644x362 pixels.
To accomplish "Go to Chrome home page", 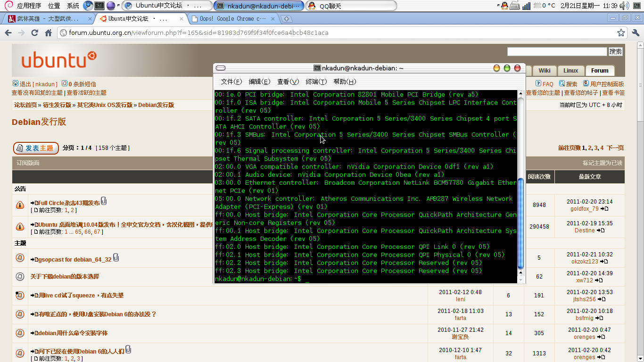I will (x=48, y=33).
